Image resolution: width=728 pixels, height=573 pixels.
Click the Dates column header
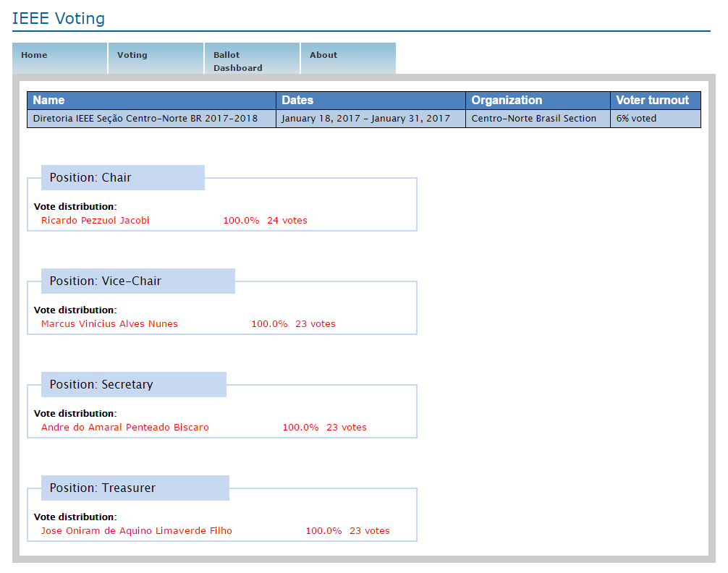coord(297,101)
